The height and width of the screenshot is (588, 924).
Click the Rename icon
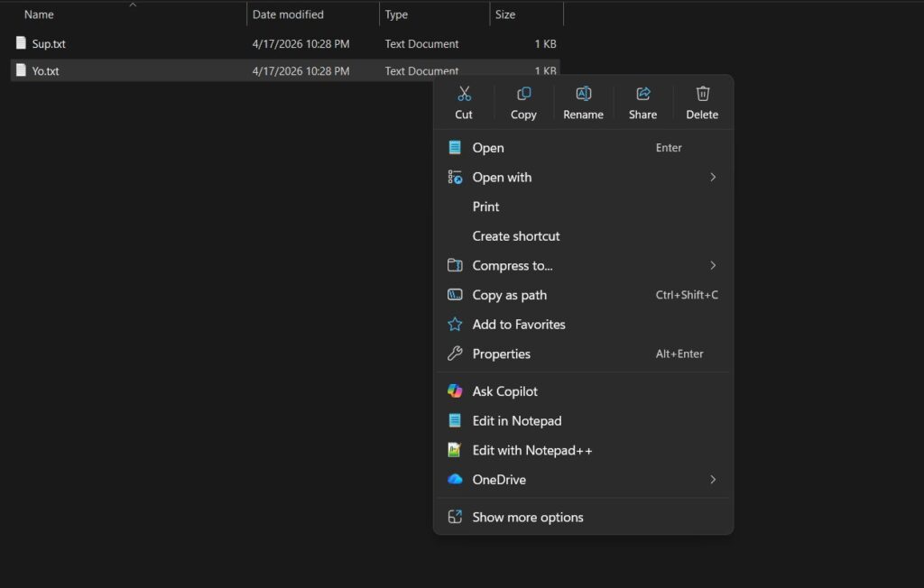pyautogui.click(x=584, y=94)
